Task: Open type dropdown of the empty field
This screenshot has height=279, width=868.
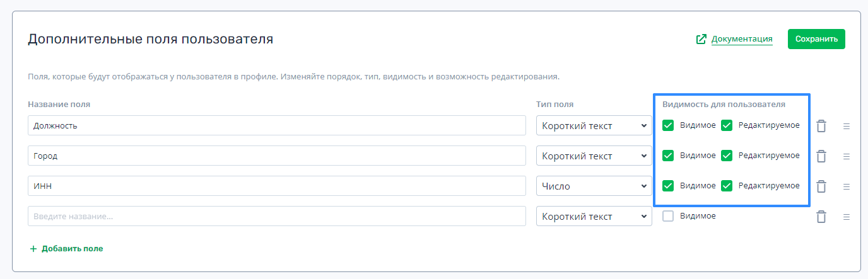Action: [594, 216]
